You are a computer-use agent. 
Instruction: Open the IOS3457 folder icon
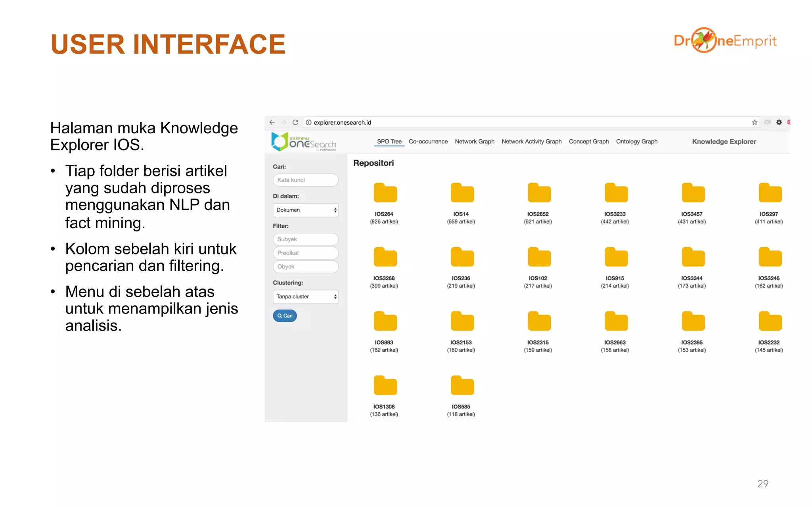tap(693, 193)
